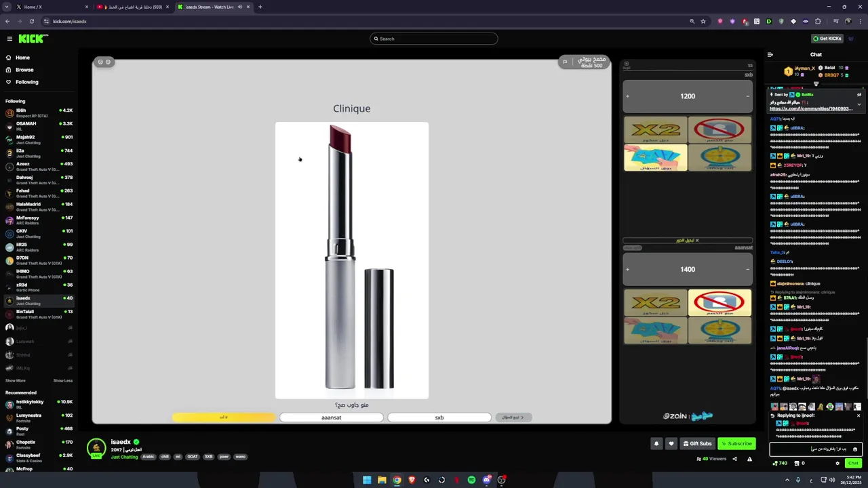Viewport: 868px width, 488px height.
Task: Increase the 1200 score with plus
Action: [627, 96]
